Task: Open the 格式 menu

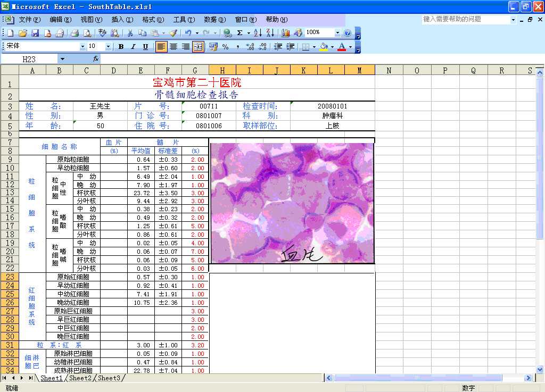Action: [x=153, y=20]
